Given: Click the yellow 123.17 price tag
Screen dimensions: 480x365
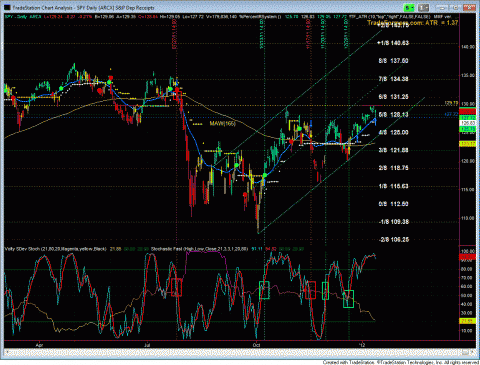Looking at the screenshot, I should click(468, 144).
